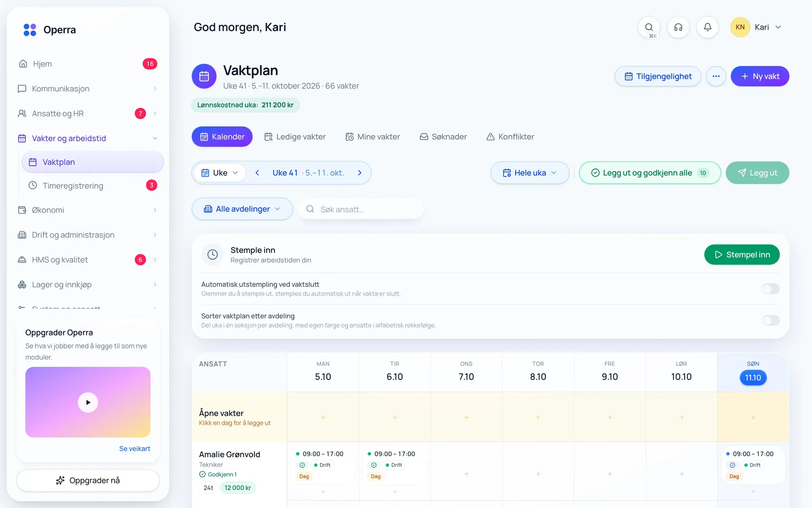Go to previous week arrow
This screenshot has height=508, width=812.
pos(257,173)
